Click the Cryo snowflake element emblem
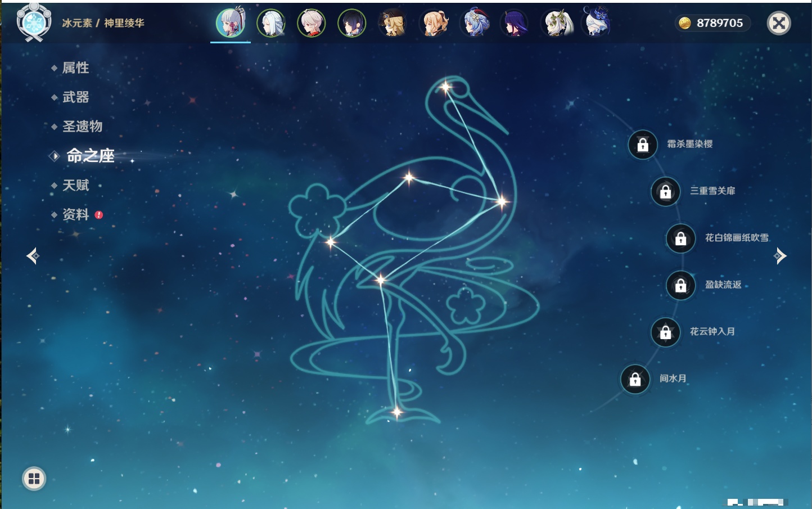This screenshot has width=812, height=509. [x=34, y=22]
